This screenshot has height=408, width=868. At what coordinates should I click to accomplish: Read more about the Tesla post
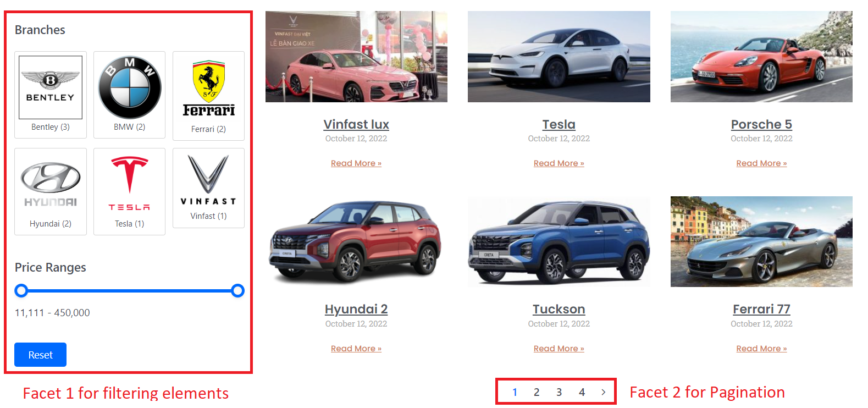click(559, 163)
